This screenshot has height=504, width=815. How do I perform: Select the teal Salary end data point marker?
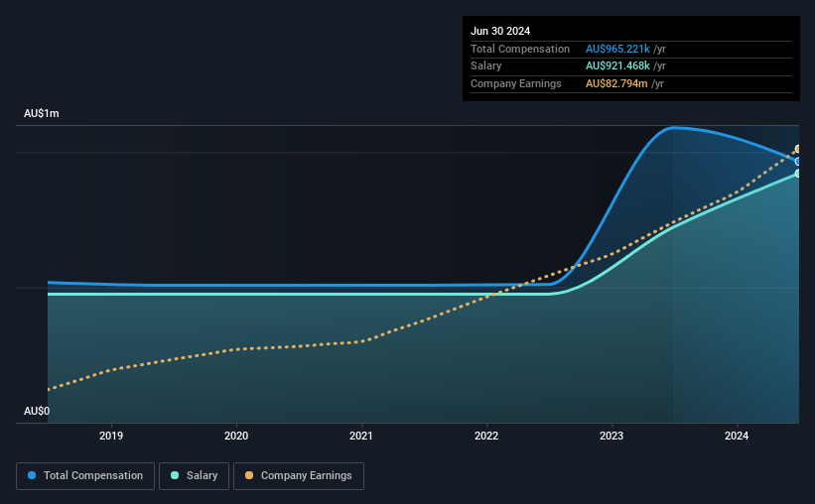pos(797,174)
